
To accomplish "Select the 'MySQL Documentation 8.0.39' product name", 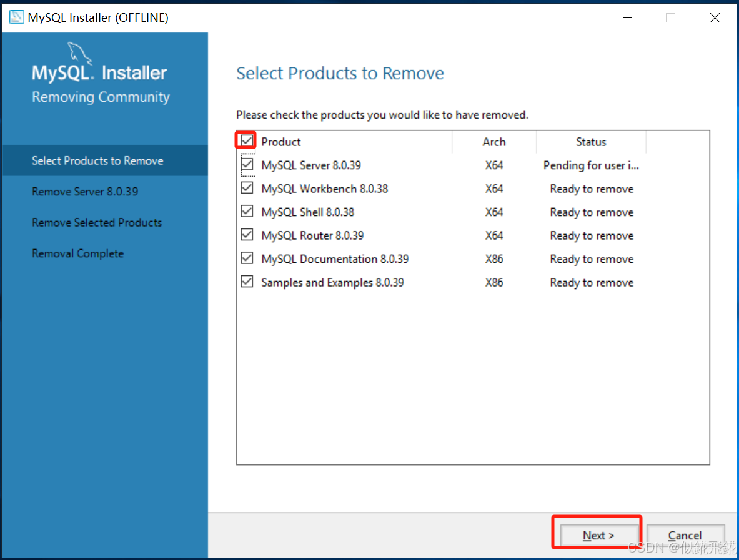I will point(335,259).
